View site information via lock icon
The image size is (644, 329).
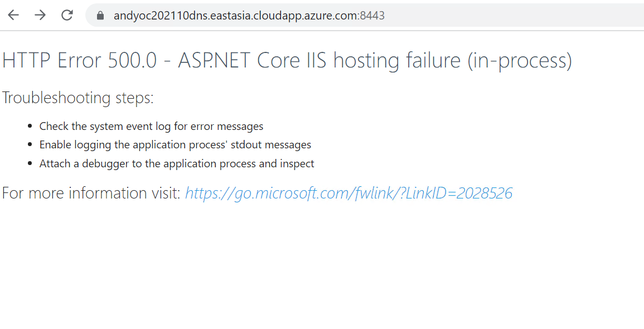tap(100, 16)
